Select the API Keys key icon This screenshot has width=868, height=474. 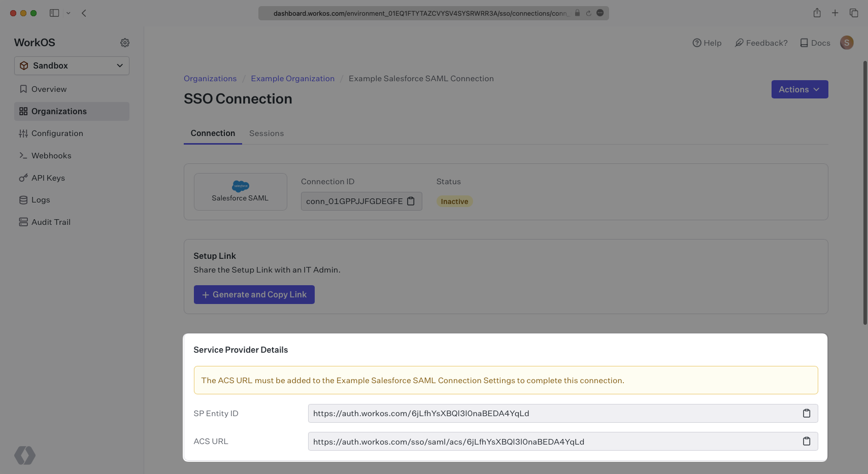pyautogui.click(x=23, y=178)
